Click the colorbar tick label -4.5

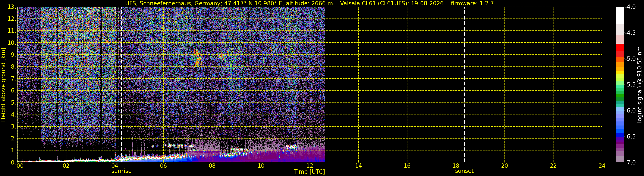[x=630, y=33]
